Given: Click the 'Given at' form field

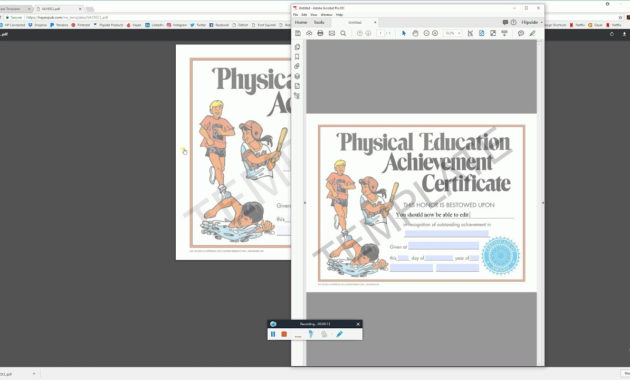Looking at the screenshot, I should coord(444,246).
